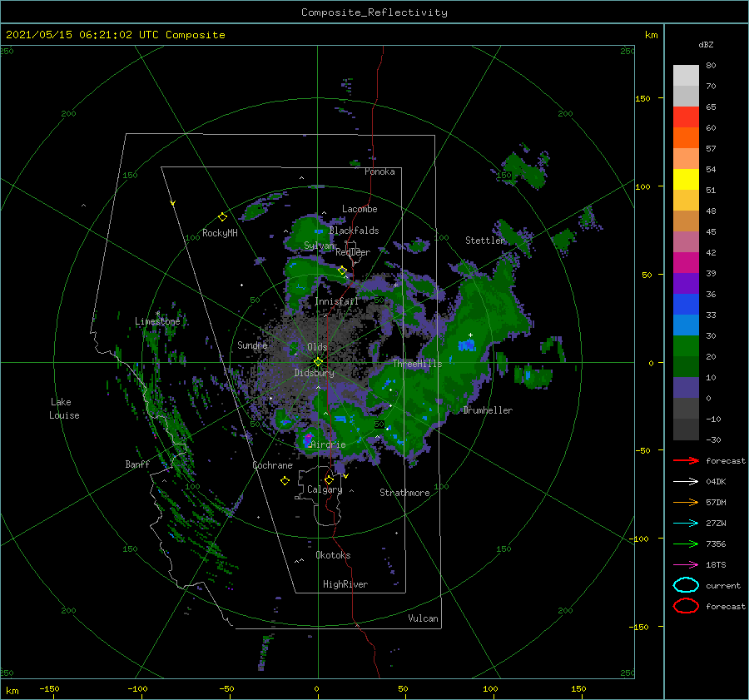Click yellow diamond marker near RockyMH
Image resolution: width=749 pixels, height=700 pixels.
coord(222,217)
